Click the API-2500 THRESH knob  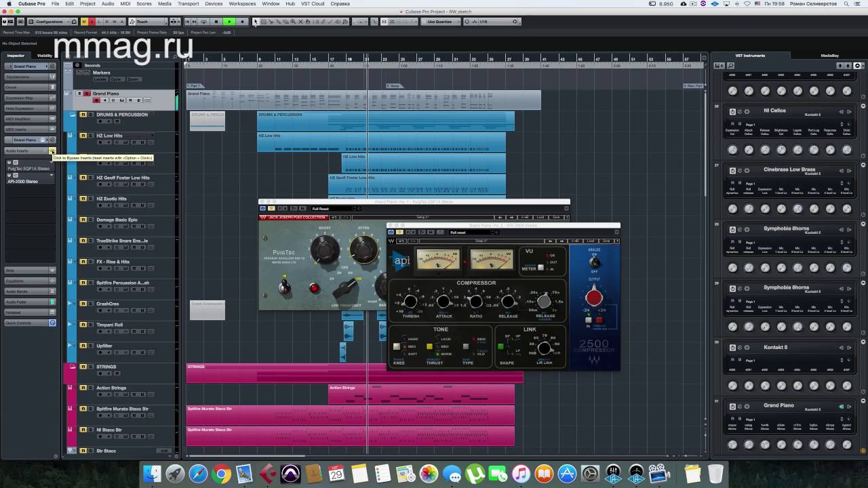click(x=410, y=302)
